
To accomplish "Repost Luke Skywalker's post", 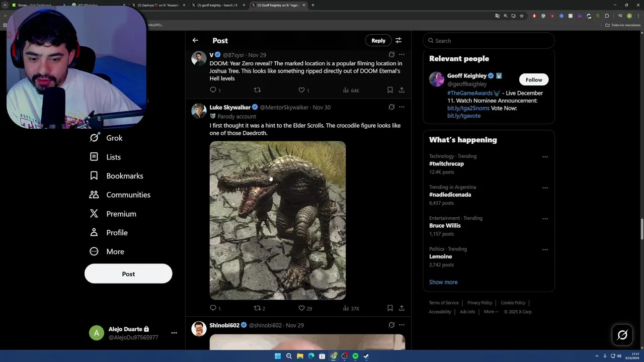I will 259,308.
